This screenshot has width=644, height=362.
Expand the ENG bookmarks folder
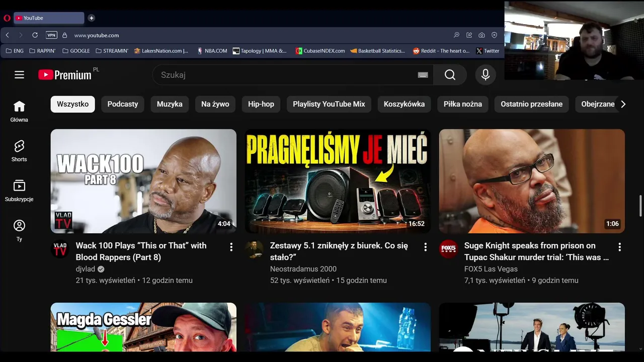click(15, 51)
